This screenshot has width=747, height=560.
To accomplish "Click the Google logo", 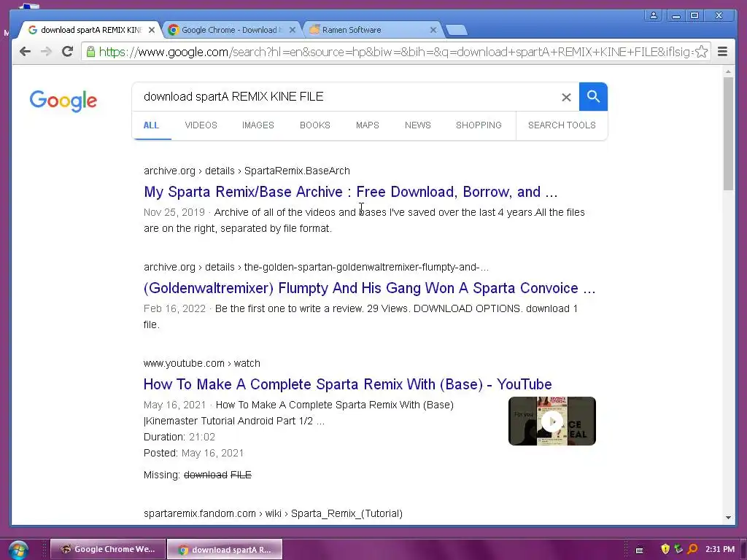I will tap(63, 101).
